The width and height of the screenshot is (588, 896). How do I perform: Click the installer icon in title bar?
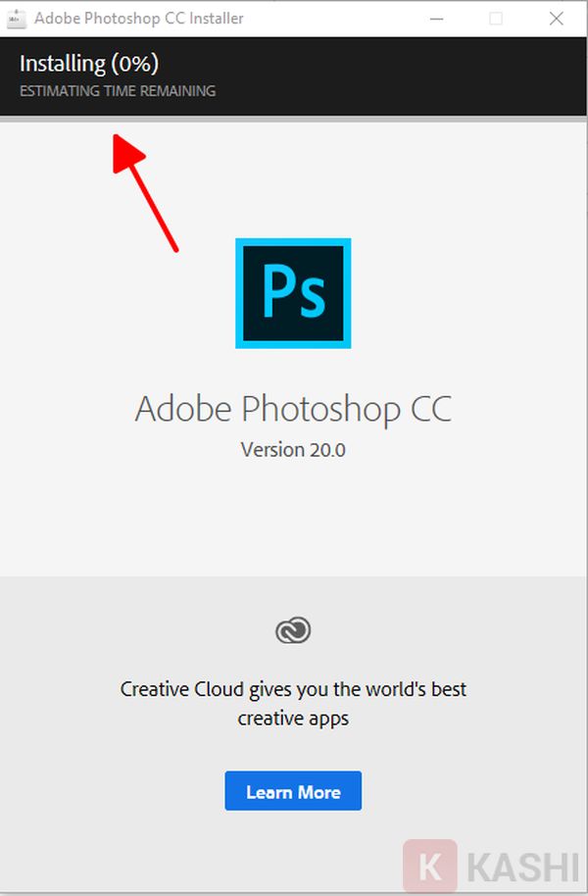point(16,19)
